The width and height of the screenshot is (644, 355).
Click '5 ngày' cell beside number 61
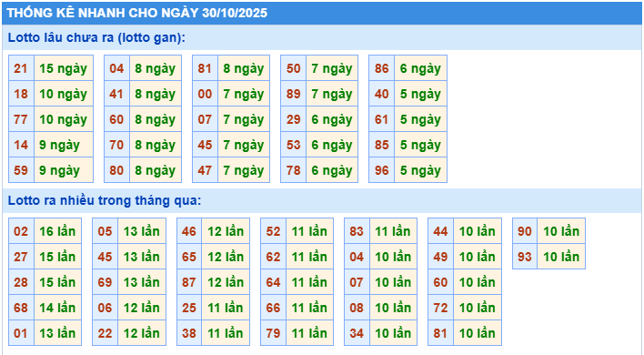(420, 119)
